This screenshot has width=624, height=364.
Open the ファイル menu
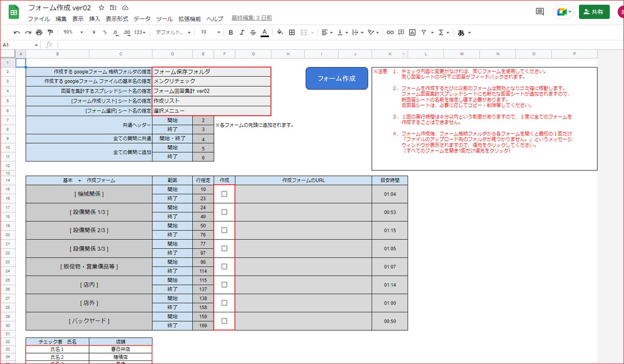coord(38,19)
